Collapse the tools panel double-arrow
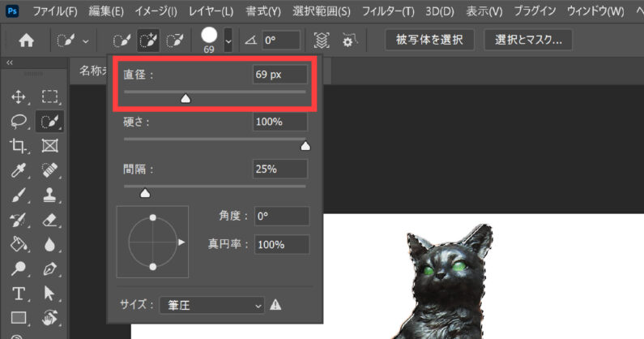This screenshot has height=339, width=644. coord(10,62)
